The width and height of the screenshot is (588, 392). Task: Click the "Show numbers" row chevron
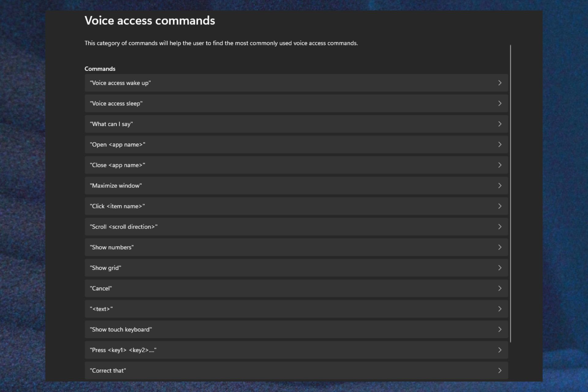coord(499,247)
